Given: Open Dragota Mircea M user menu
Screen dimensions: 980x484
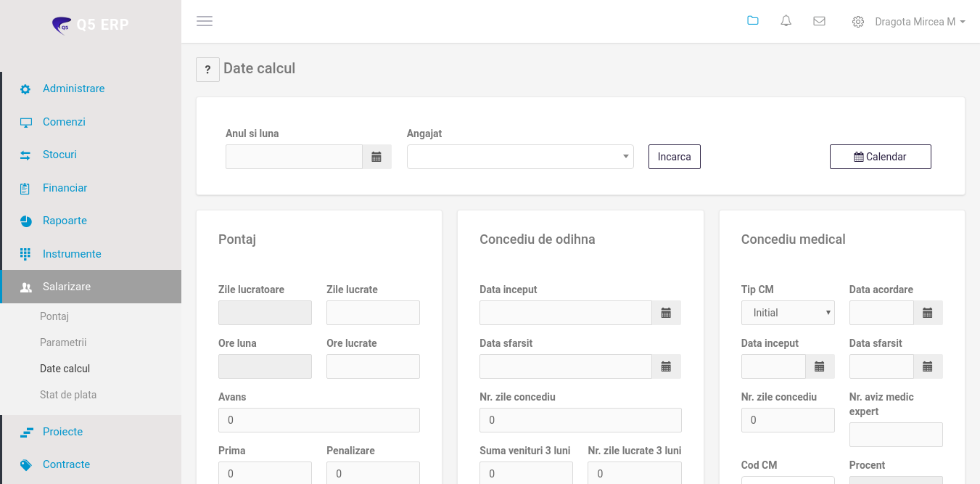Looking at the screenshot, I should [x=919, y=22].
